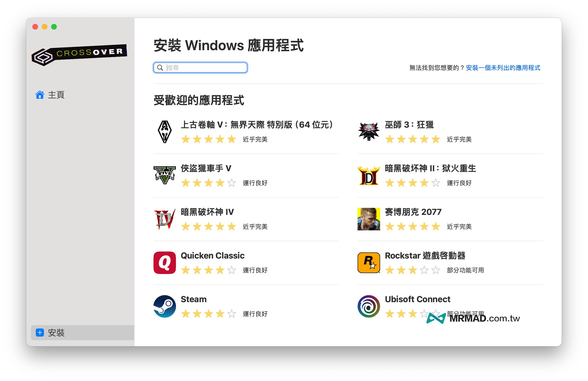
Task: Select the 安裝 sidebar item
Action: click(83, 333)
